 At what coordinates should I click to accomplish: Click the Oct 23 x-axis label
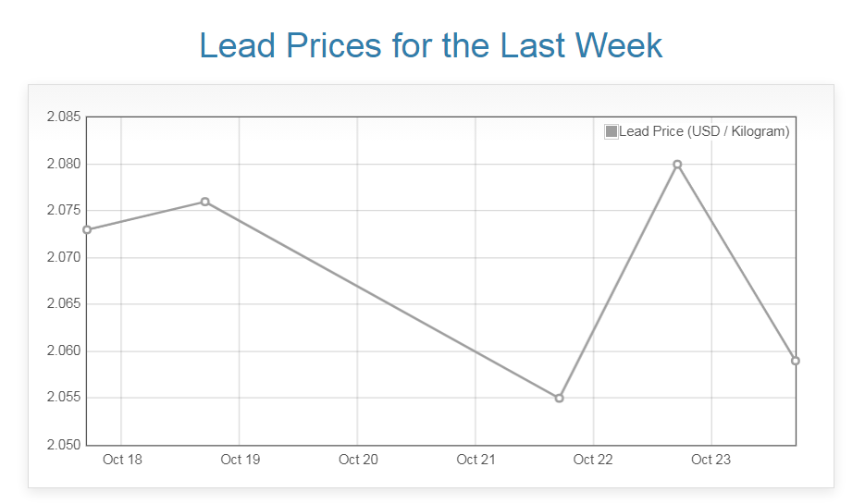[x=711, y=460]
